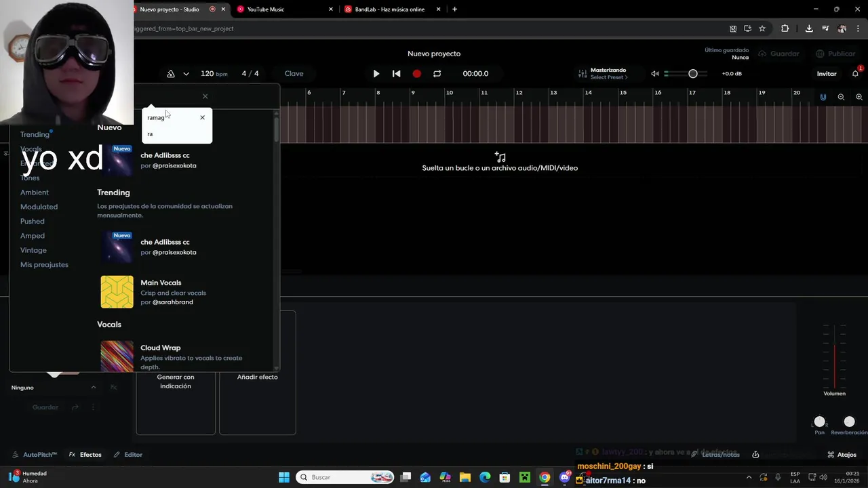Mute master volume with the speaker icon
868x488 pixels.
tap(655, 74)
